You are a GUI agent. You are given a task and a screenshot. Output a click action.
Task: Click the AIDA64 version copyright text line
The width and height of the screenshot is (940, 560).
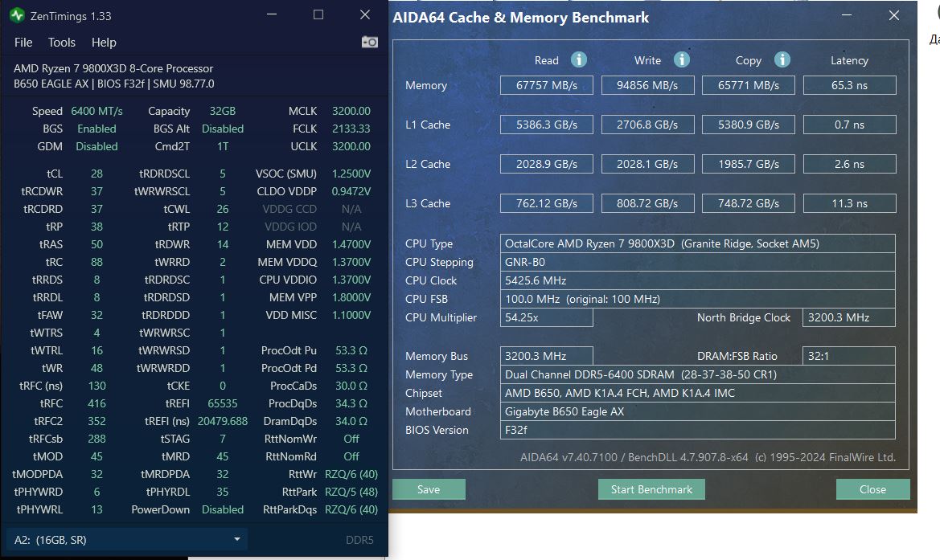[708, 457]
